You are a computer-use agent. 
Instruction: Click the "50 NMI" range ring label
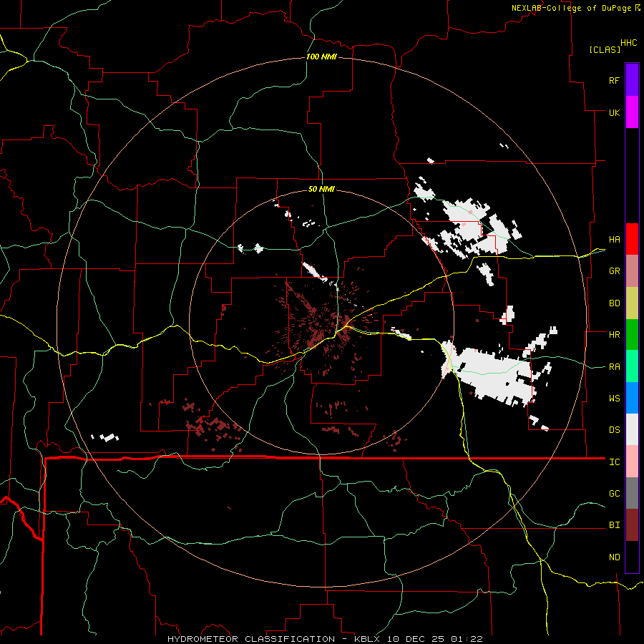tap(321, 189)
